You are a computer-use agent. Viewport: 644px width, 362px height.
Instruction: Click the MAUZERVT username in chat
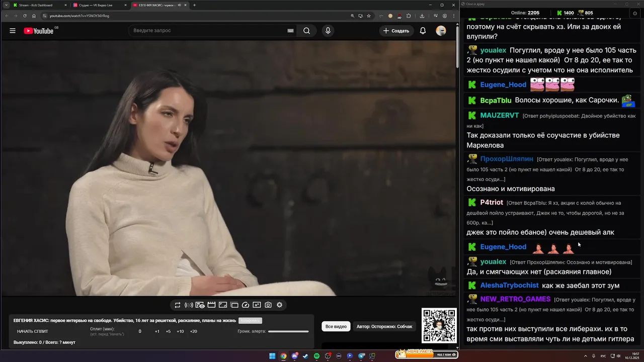(x=500, y=115)
